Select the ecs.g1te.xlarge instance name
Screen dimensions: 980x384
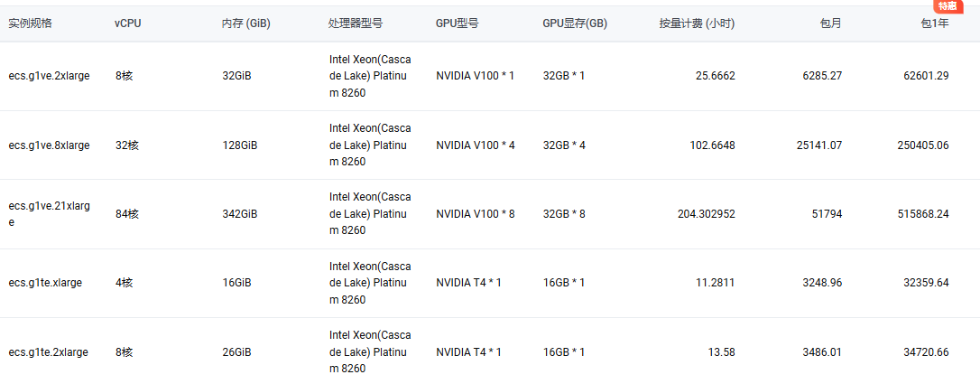(46, 283)
